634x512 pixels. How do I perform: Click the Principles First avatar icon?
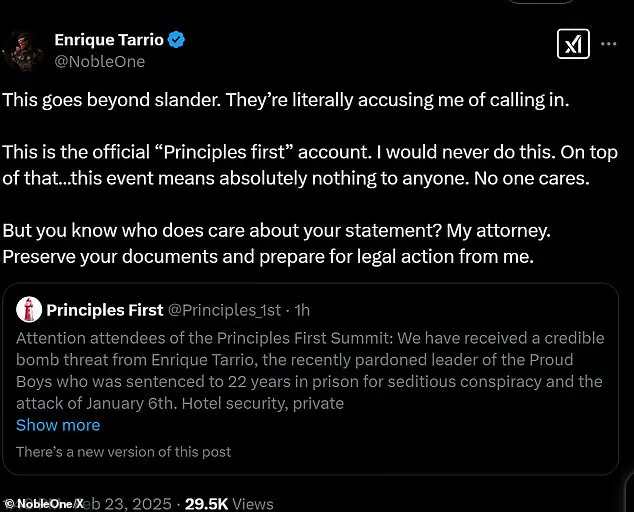pos(28,310)
